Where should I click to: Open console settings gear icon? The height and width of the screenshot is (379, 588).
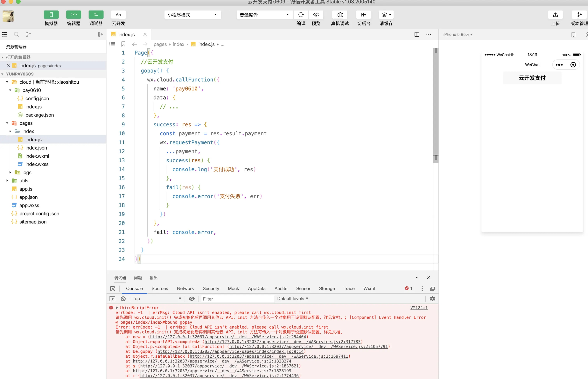point(432,298)
